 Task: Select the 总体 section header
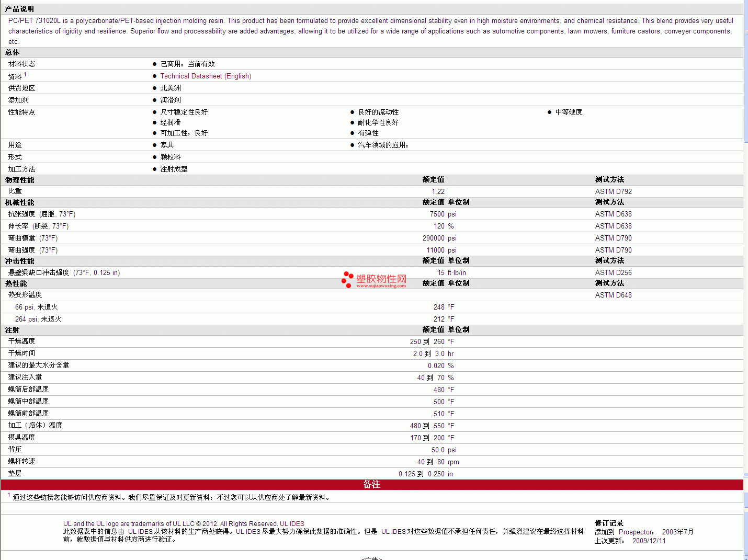[12, 52]
